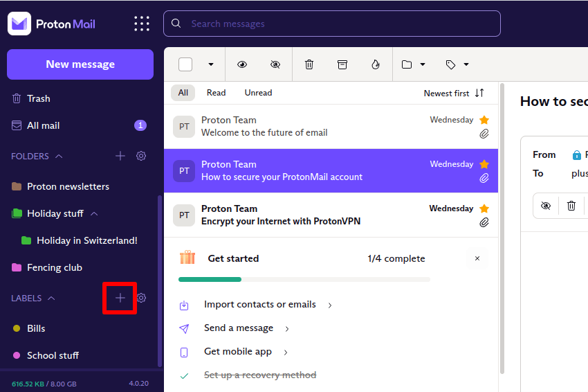Click PT avatar of ProtonVPN email
This screenshot has height=392, width=588.
pos(184,215)
